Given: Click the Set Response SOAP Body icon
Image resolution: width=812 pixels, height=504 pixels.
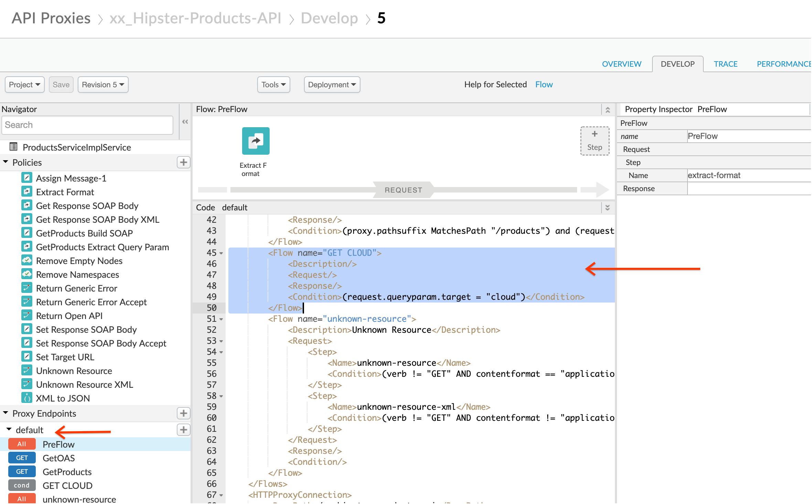Looking at the screenshot, I should [27, 329].
